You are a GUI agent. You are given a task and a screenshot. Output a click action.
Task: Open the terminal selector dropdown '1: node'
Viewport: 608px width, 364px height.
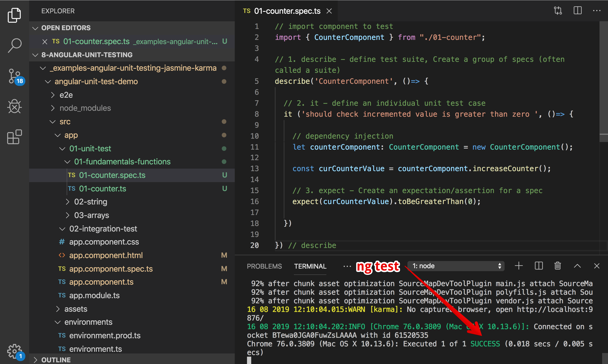click(x=456, y=266)
